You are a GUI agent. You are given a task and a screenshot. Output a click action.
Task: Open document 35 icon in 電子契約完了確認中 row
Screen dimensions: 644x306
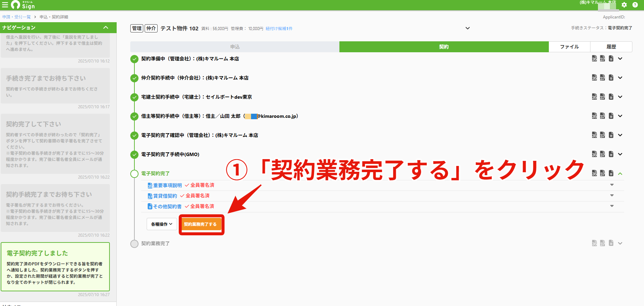coord(595,135)
